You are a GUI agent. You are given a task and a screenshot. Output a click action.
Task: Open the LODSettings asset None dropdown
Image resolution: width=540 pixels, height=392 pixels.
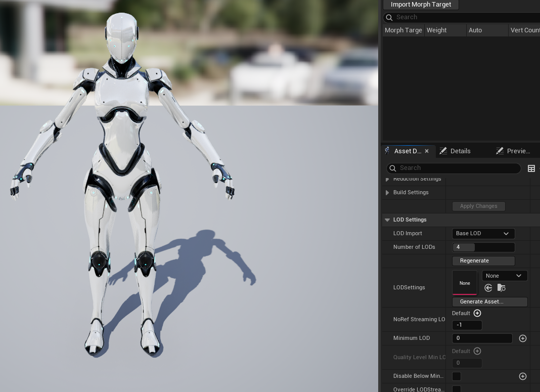point(504,276)
